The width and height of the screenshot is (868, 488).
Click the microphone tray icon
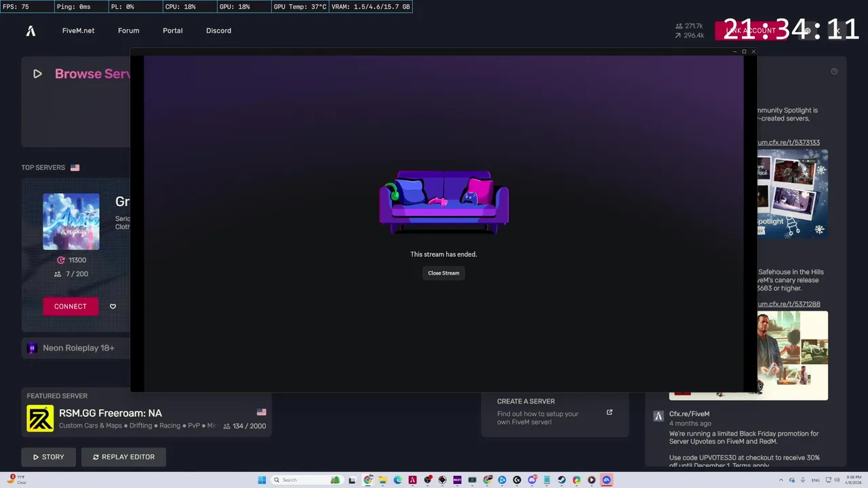click(x=803, y=480)
